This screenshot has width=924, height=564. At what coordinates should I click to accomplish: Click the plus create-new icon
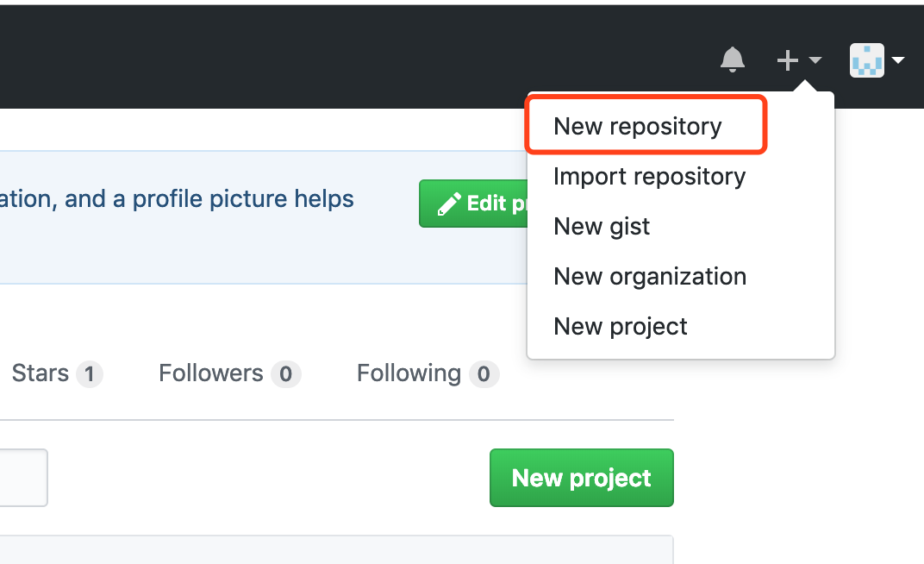tap(787, 60)
